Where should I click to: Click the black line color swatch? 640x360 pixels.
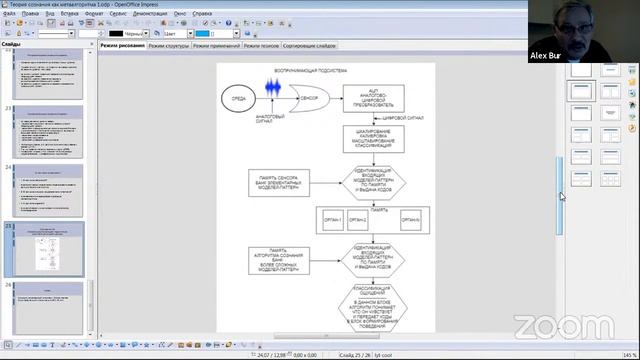[x=116, y=33]
